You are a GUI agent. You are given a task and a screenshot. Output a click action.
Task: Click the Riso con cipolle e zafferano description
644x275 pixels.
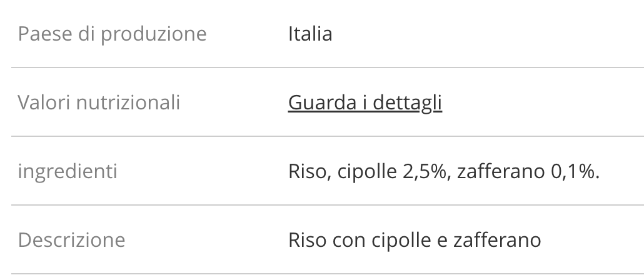coord(414,240)
